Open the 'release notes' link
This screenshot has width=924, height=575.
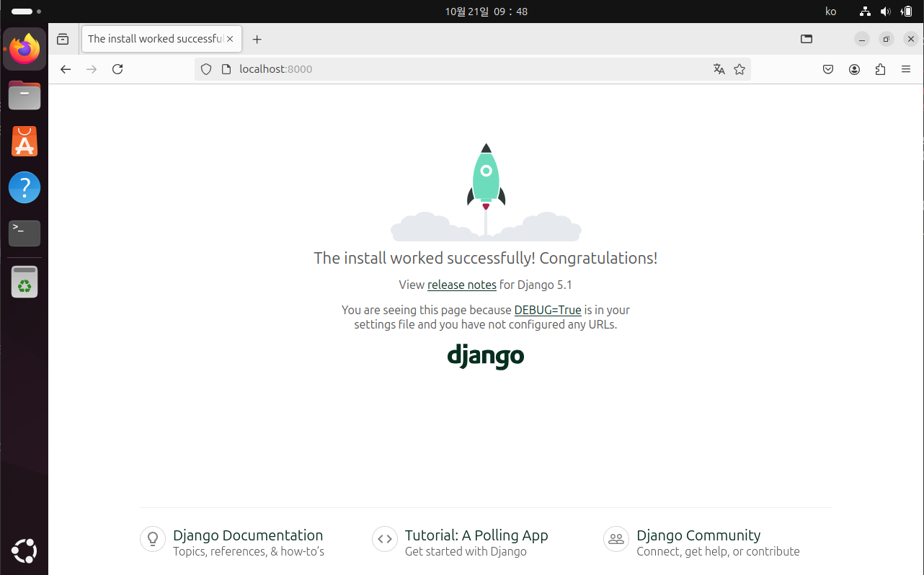462,285
